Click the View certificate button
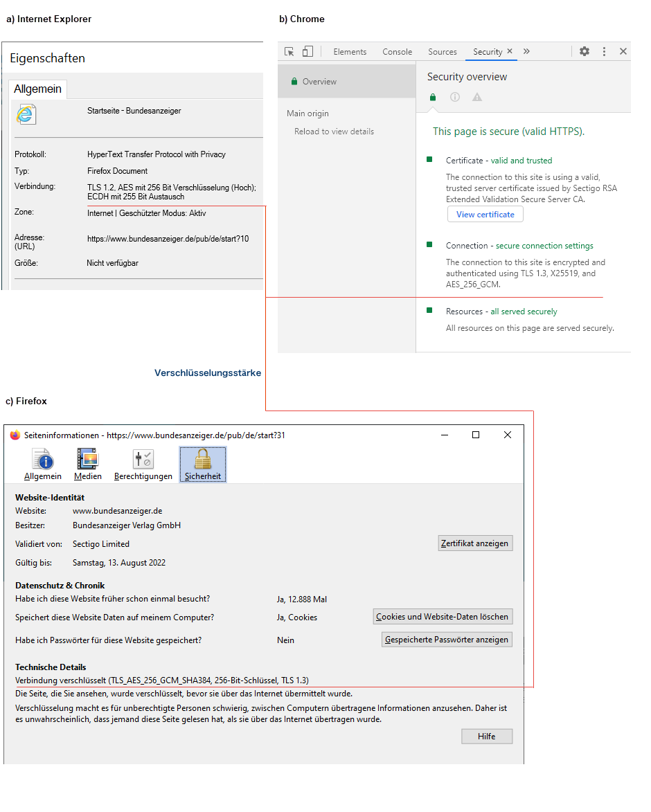Image resolution: width=651 pixels, height=812 pixels. (485, 215)
